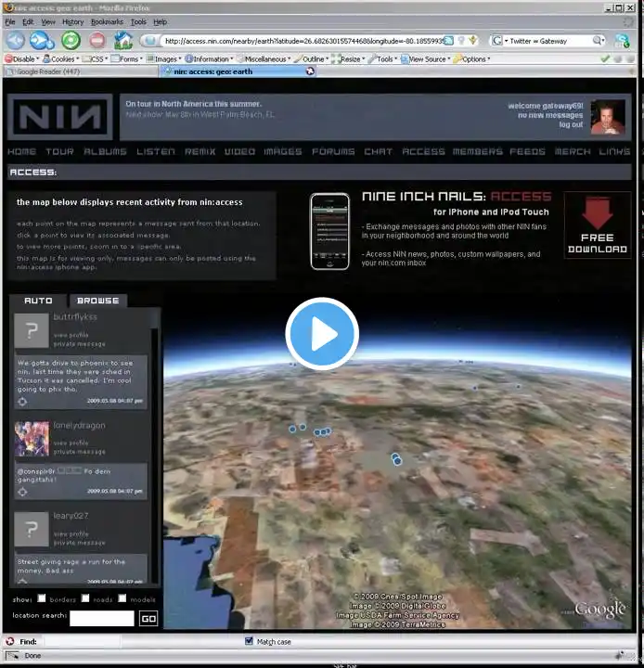
Task: Toggle the models checkbox
Action: click(x=122, y=598)
